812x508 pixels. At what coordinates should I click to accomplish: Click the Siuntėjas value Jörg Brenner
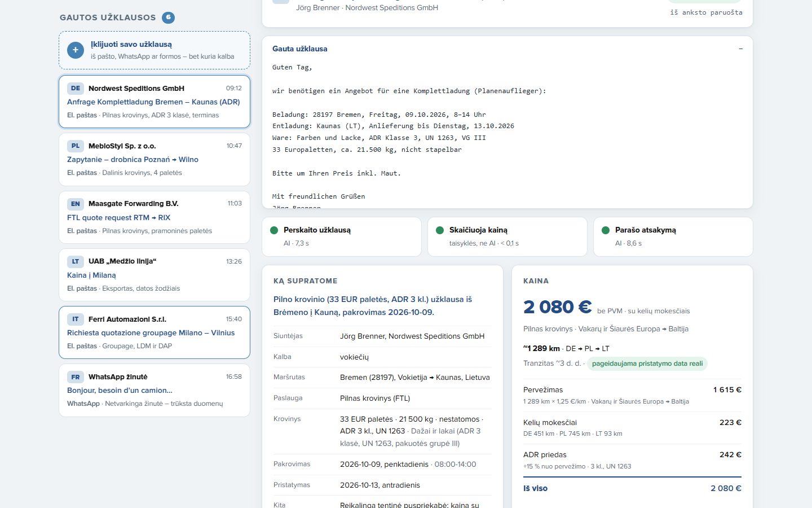[412, 336]
